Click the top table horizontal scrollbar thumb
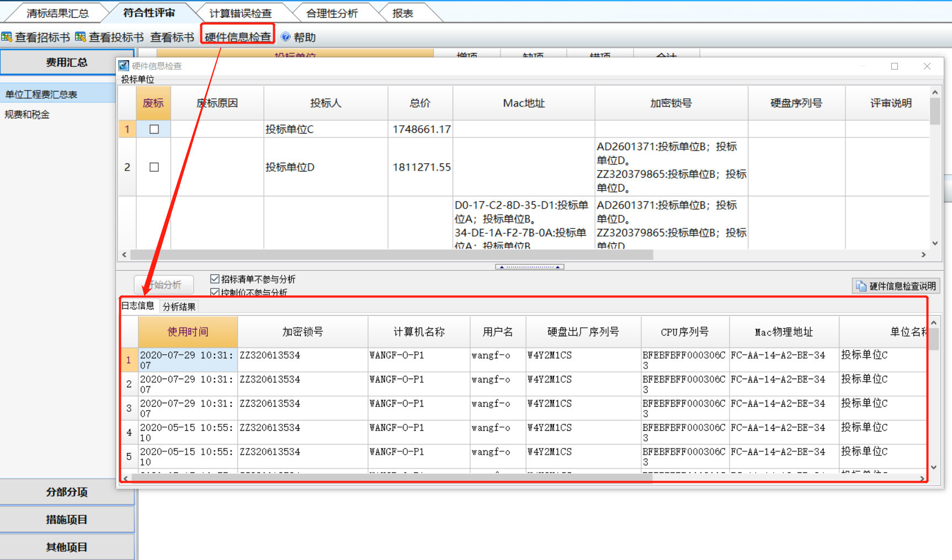This screenshot has height=560, width=952. (392, 255)
